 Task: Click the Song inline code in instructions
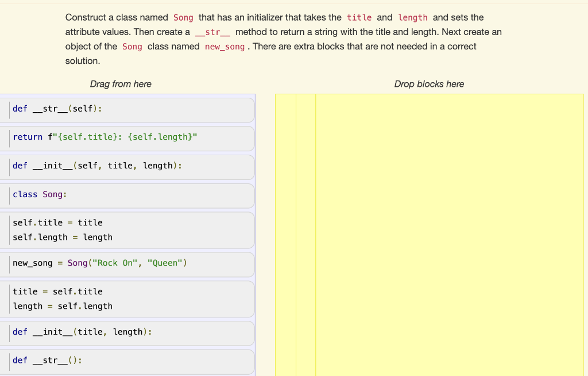183,17
